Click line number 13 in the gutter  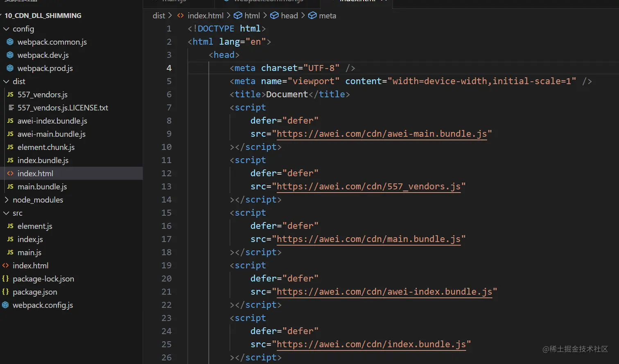click(166, 186)
